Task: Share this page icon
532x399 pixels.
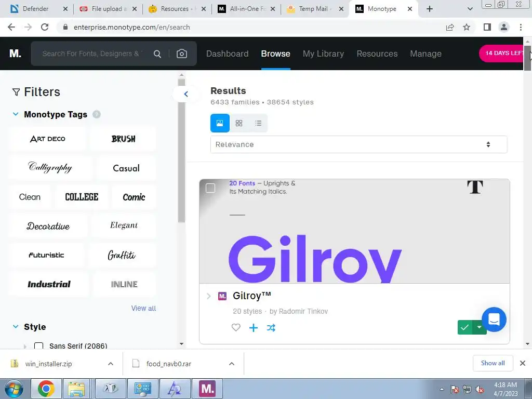Action: pyautogui.click(x=450, y=27)
